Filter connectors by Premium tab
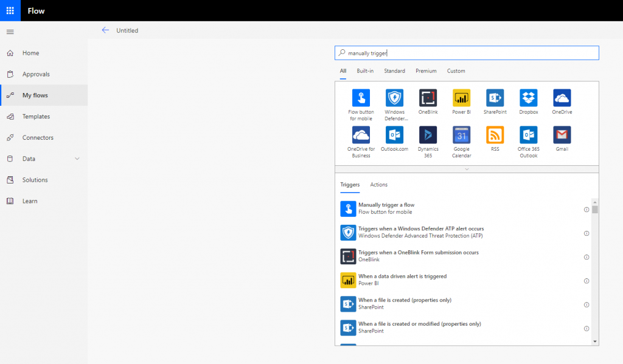The image size is (623, 364). coord(426,71)
